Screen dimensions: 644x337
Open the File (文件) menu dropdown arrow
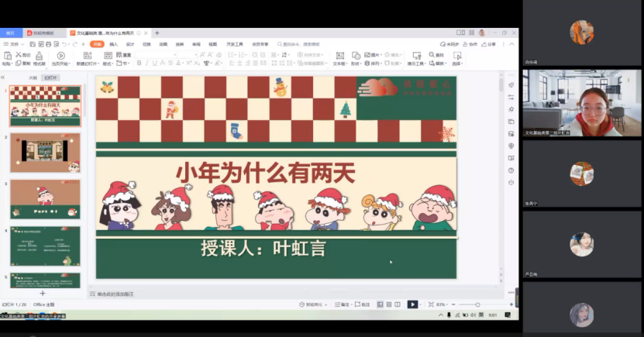22,44
